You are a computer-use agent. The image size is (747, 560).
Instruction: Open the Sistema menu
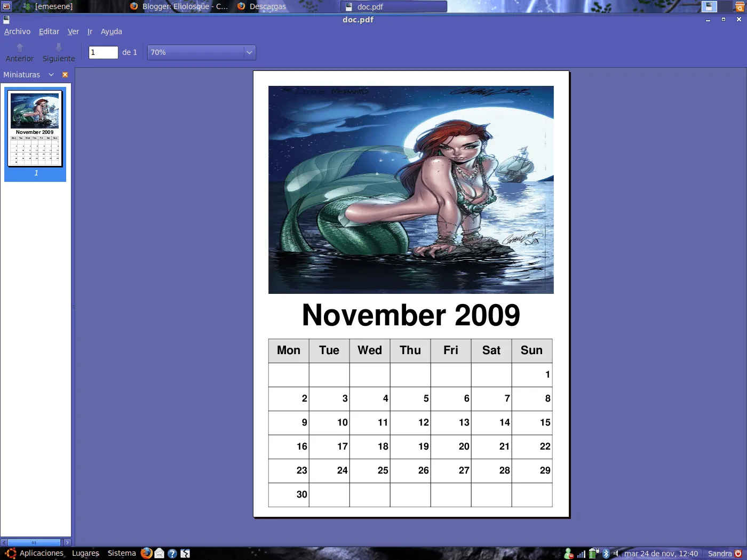pyautogui.click(x=122, y=553)
